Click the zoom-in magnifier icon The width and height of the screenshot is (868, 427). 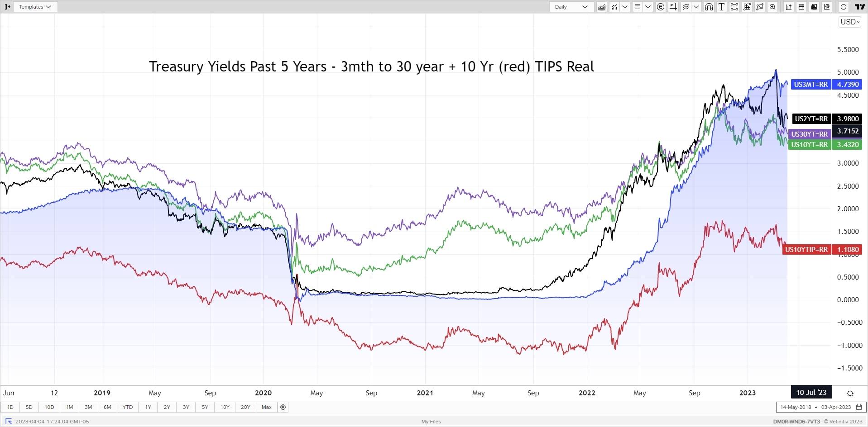click(772, 7)
